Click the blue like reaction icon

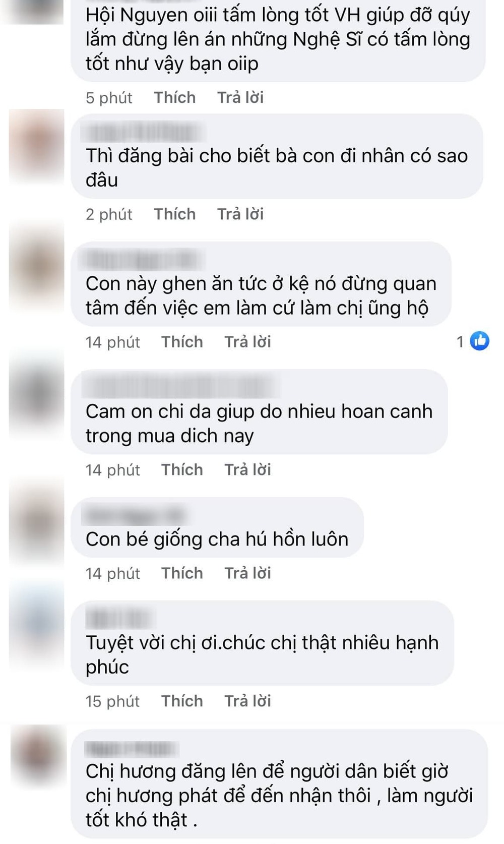click(x=479, y=341)
